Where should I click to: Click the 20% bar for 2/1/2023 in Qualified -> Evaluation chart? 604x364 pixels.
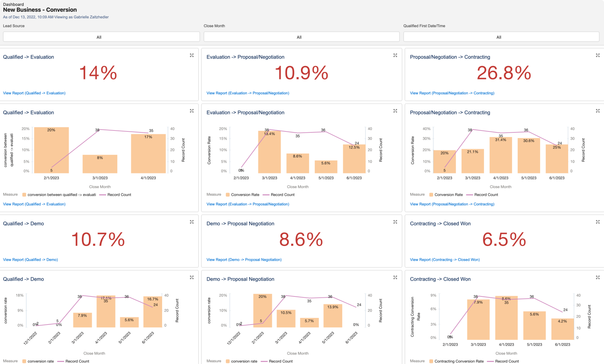51,150
